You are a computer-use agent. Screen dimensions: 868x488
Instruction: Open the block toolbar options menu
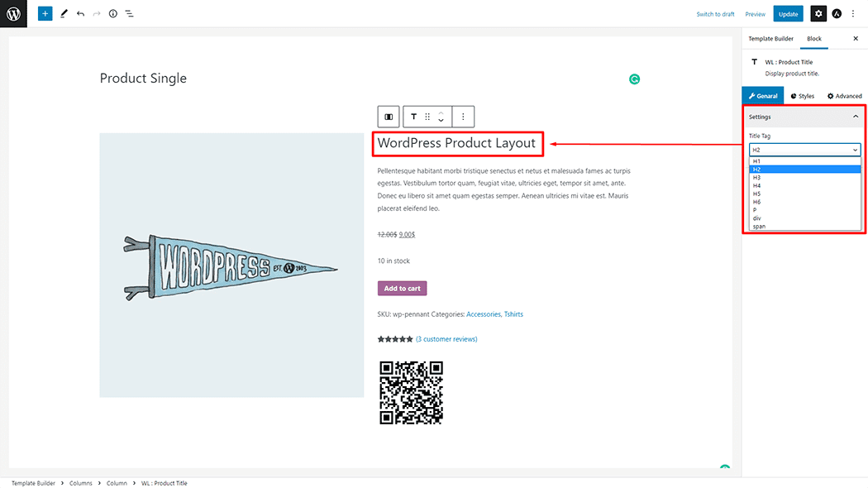463,117
